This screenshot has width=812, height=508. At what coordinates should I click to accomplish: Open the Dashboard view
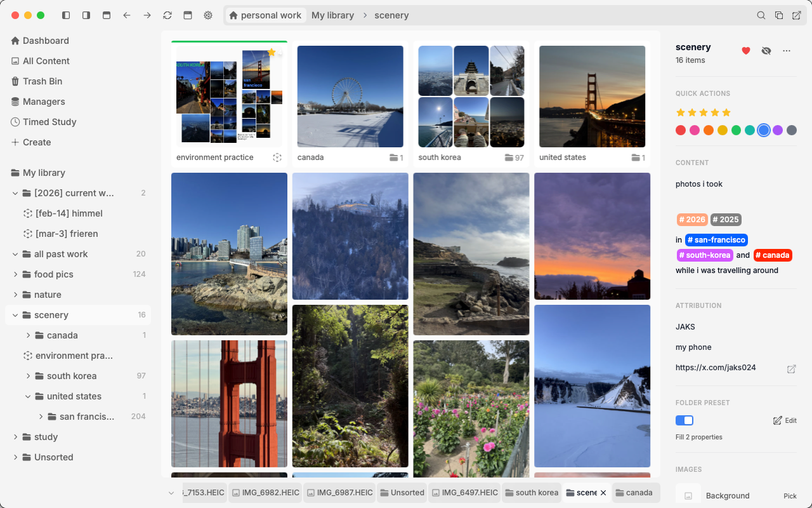point(44,40)
